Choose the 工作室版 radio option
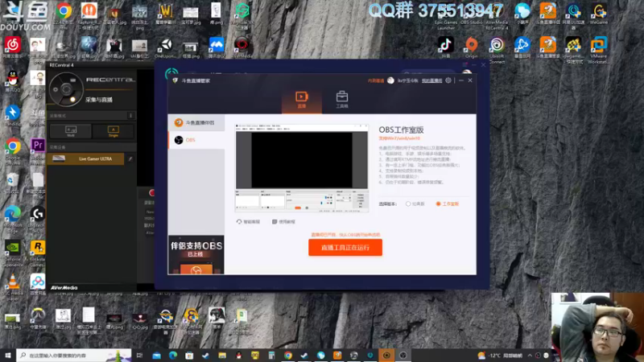This screenshot has width=644, height=362. point(448,204)
